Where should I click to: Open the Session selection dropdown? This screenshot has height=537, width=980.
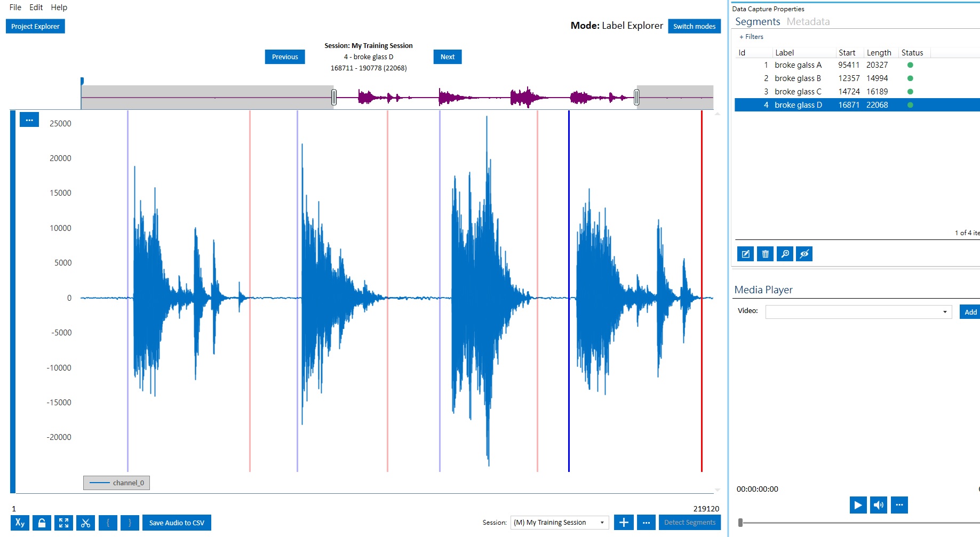559,523
